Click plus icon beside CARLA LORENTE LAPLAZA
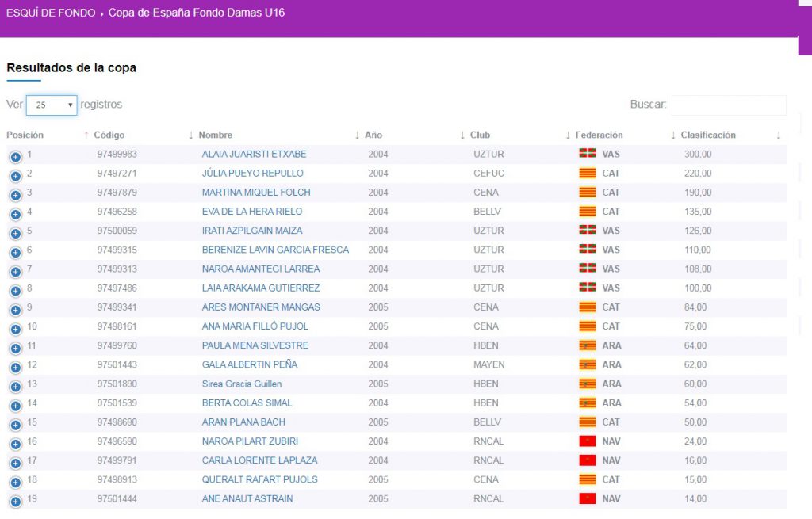 (16, 463)
